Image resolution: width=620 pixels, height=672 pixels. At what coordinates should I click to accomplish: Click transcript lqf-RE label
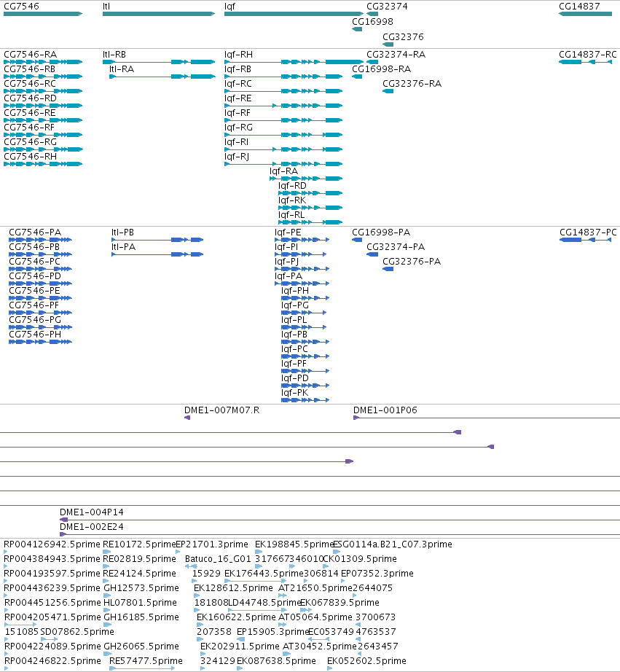(x=238, y=98)
